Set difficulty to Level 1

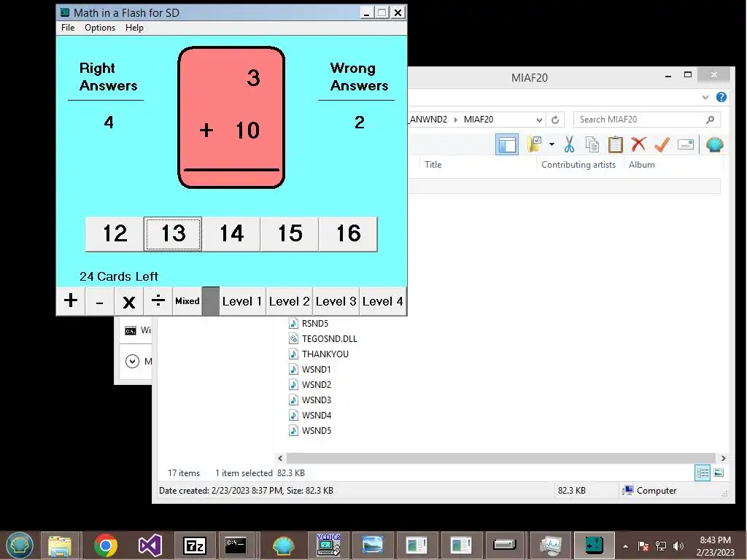[242, 301]
